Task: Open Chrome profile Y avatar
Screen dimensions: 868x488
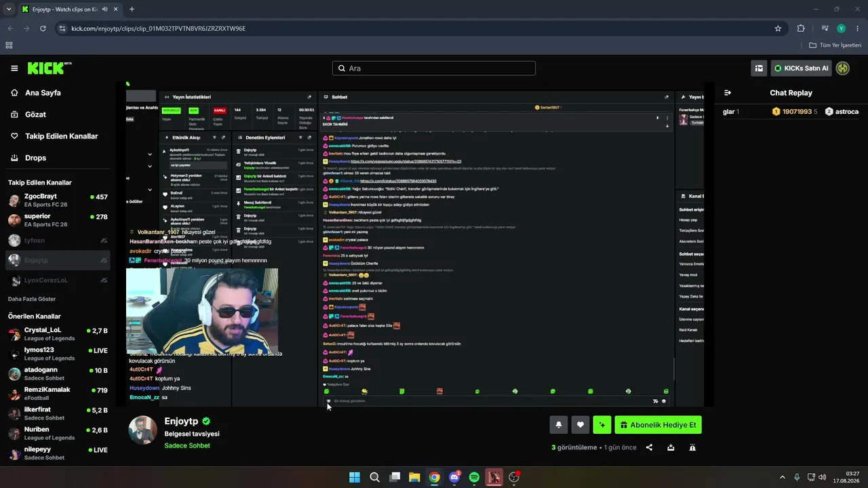Action: (x=841, y=28)
